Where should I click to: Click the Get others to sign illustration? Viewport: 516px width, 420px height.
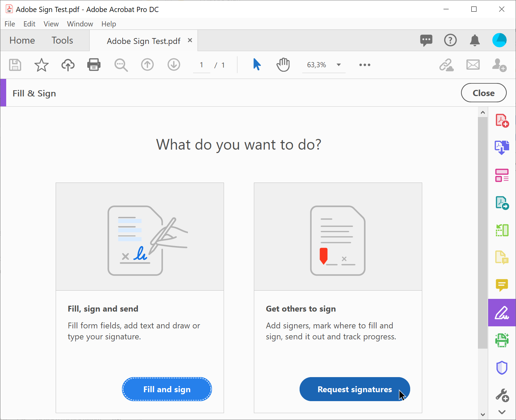338,237
